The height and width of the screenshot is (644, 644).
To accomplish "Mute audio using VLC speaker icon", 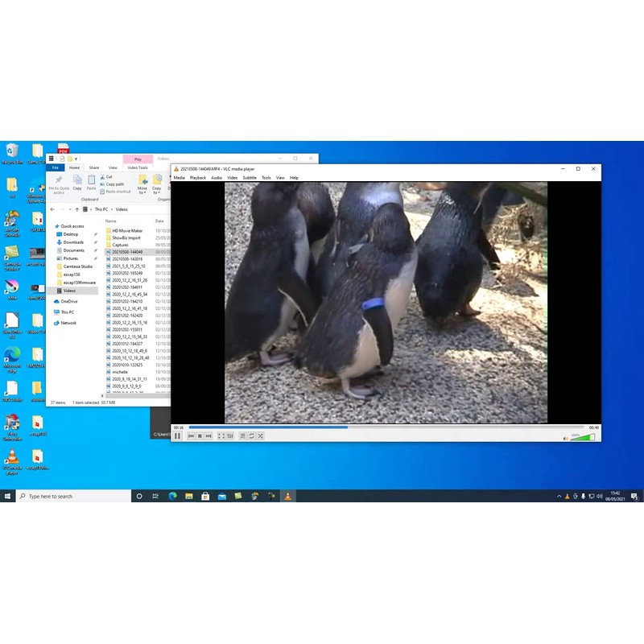I will tap(565, 438).
